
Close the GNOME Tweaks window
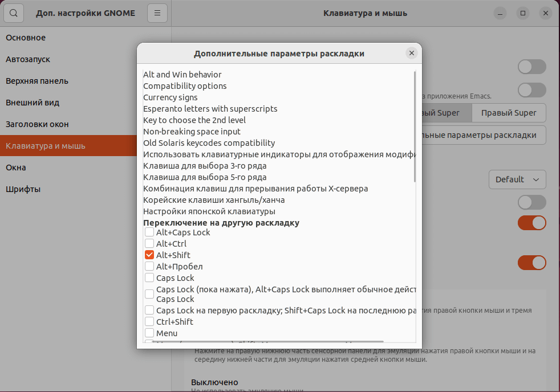pos(545,13)
